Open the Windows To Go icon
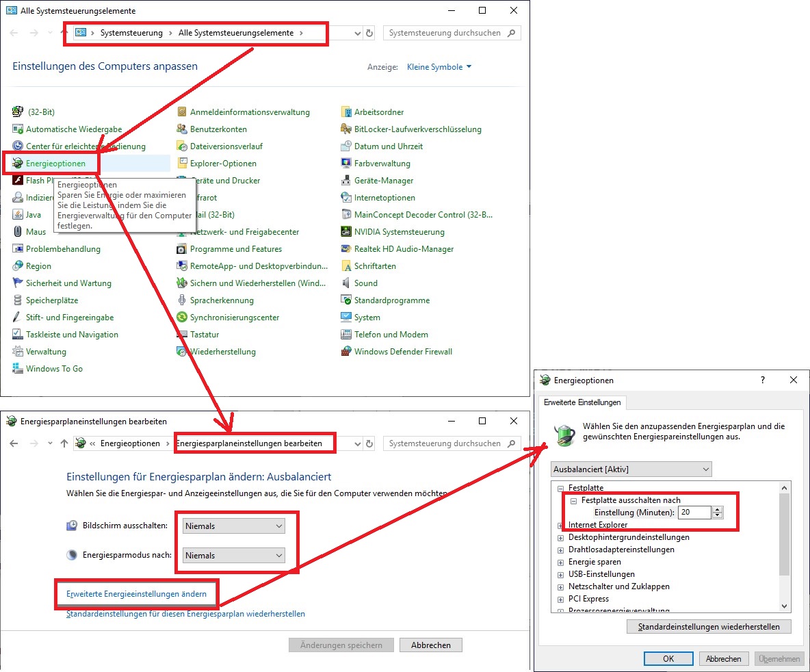The height and width of the screenshot is (672, 810). tap(18, 368)
